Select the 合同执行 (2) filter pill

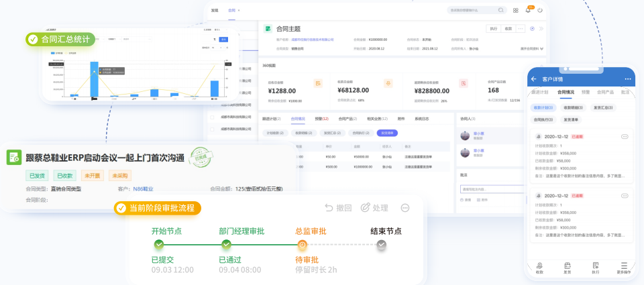coord(360,133)
